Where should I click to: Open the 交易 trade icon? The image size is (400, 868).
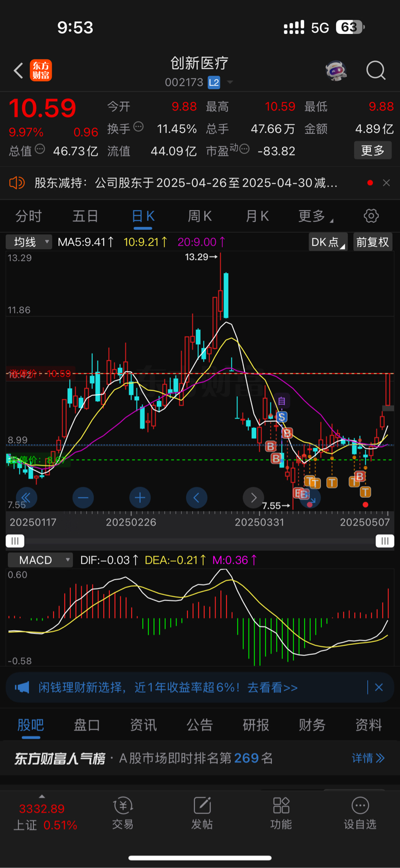coord(123,813)
